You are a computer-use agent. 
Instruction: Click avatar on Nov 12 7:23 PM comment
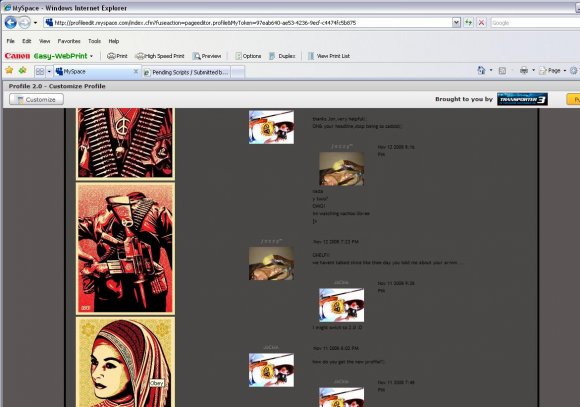coord(272,263)
